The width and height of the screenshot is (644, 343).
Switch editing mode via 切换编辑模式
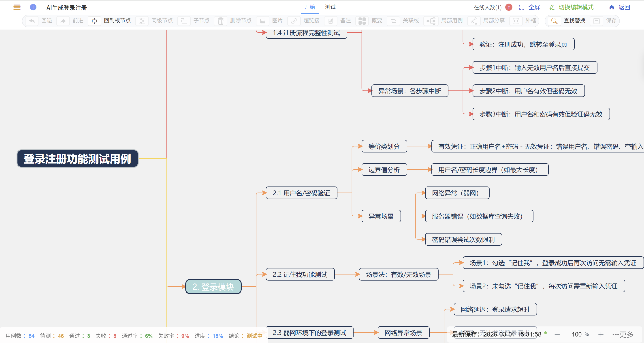pos(572,7)
